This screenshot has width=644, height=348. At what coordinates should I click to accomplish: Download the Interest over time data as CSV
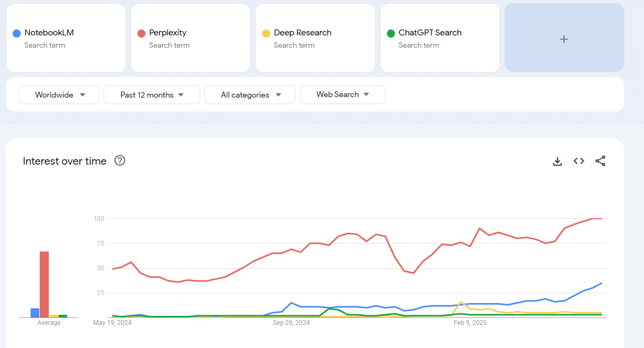click(x=558, y=161)
